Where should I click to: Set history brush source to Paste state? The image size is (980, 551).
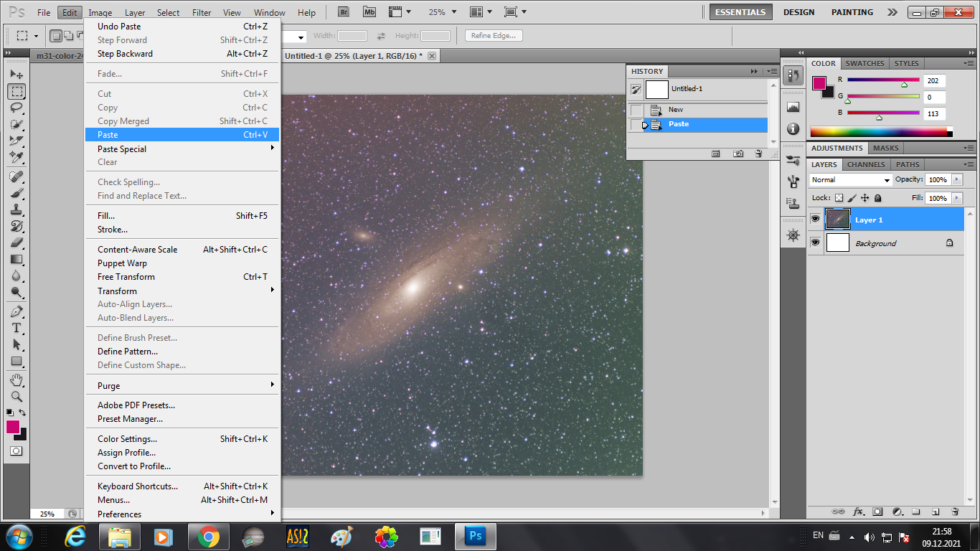pos(636,125)
